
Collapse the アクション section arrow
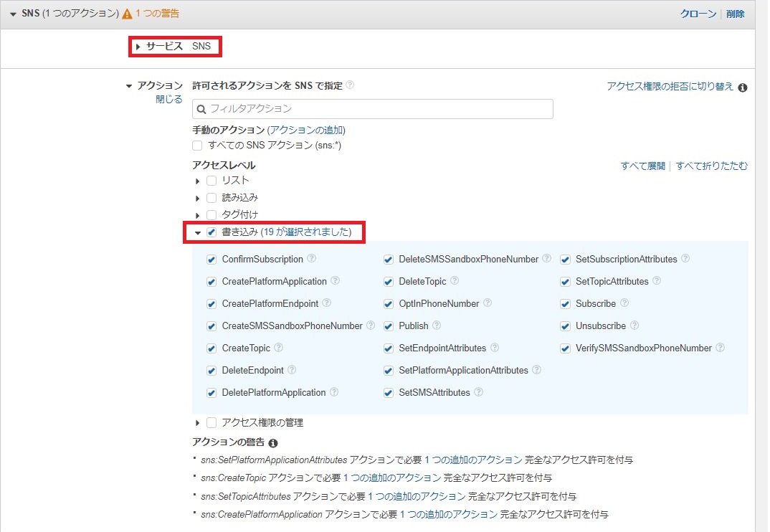tap(129, 86)
